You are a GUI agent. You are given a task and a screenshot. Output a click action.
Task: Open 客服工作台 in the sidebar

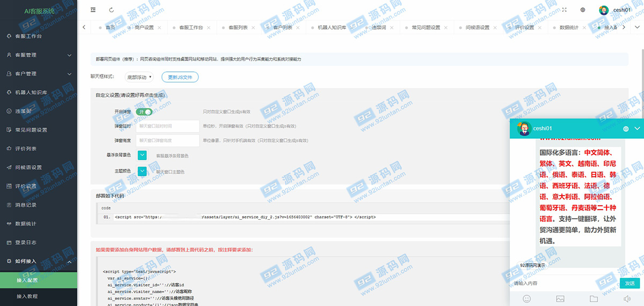39,36
